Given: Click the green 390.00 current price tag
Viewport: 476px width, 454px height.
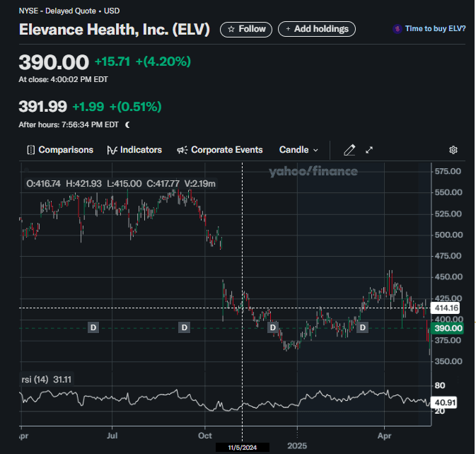Looking at the screenshot, I should pyautogui.click(x=447, y=329).
